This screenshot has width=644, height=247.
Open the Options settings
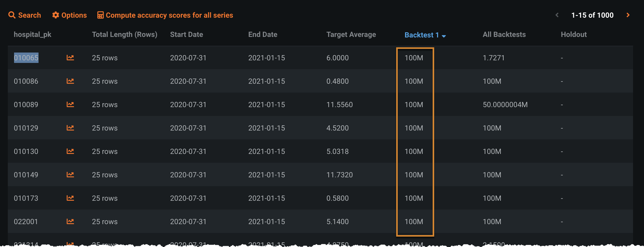tap(70, 15)
